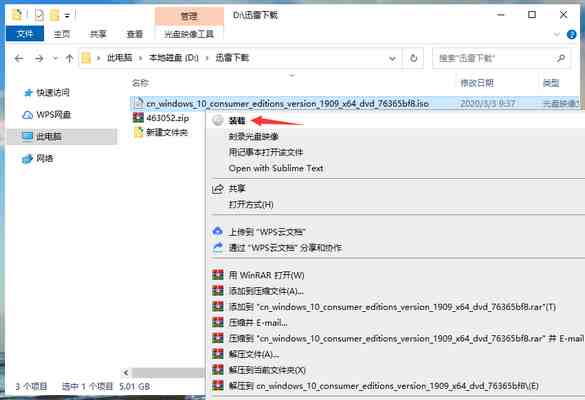Screen dimensions: 585x400
Task: Extract to cn_windows_10 folder (E) entry
Action: click(x=384, y=386)
